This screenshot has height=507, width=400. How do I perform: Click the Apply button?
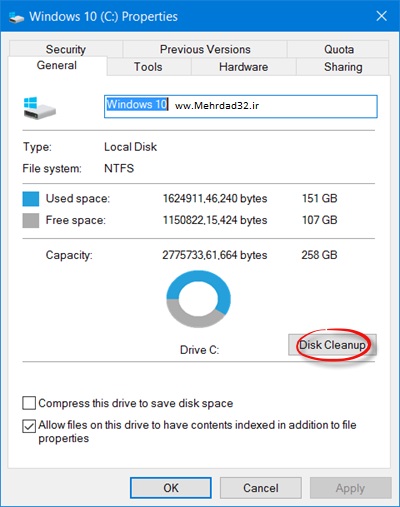[x=350, y=488]
